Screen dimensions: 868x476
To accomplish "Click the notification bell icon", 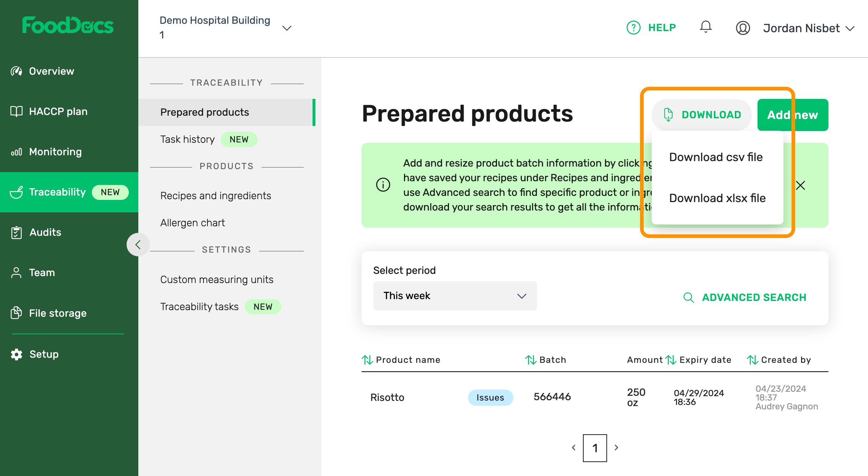I will pos(706,27).
